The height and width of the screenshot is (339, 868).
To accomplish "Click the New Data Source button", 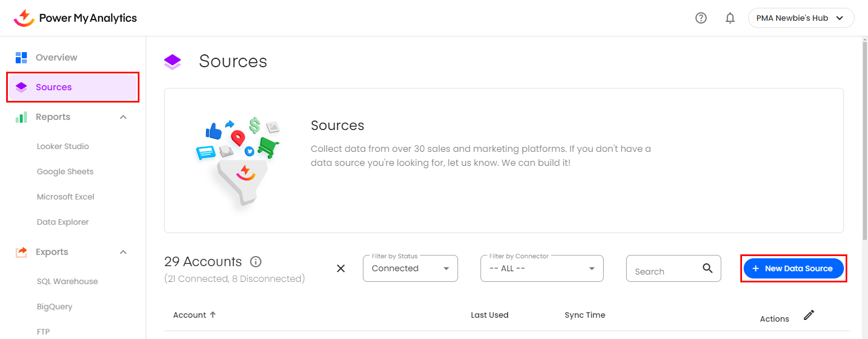I will click(793, 268).
